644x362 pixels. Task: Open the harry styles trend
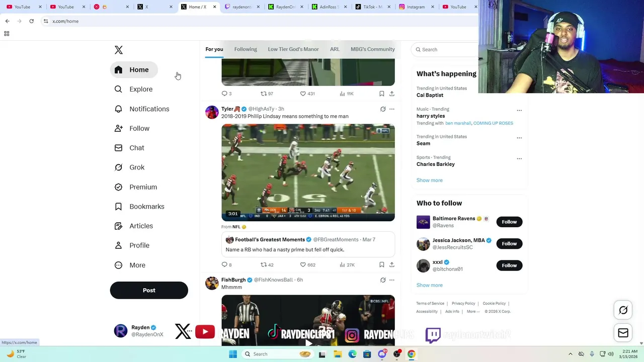pyautogui.click(x=431, y=116)
